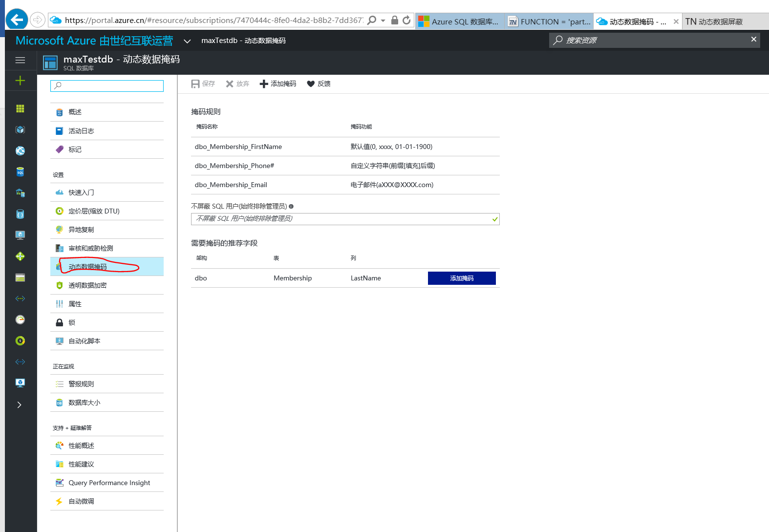Viewport: 769px width, 532px height.
Task: Close the 动态数据掩码 browser tab
Action: tap(676, 21)
